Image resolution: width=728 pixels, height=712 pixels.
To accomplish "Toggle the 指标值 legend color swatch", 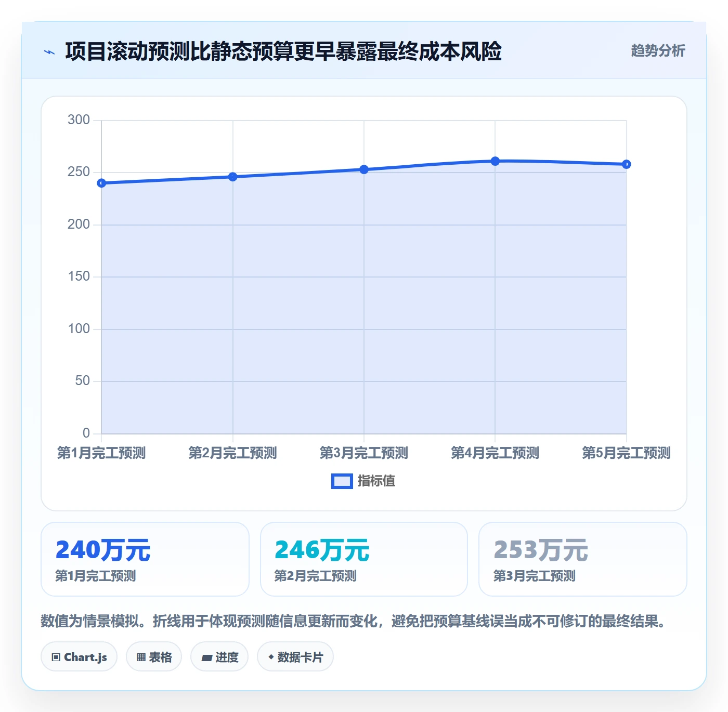I will pyautogui.click(x=342, y=481).
